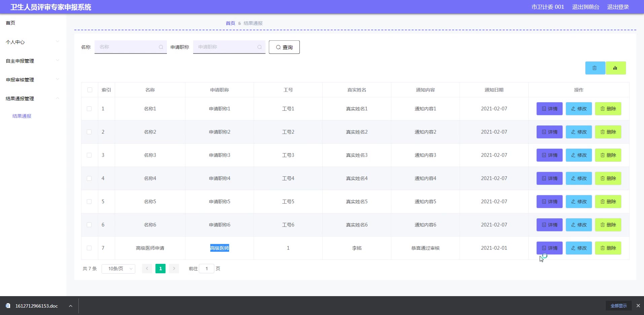
Task: Click 修改 for row 名称2
Action: (579, 132)
